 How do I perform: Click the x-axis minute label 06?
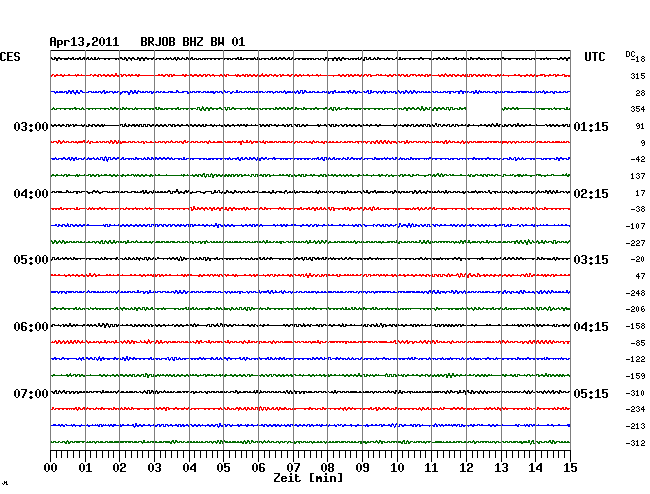click(258, 468)
